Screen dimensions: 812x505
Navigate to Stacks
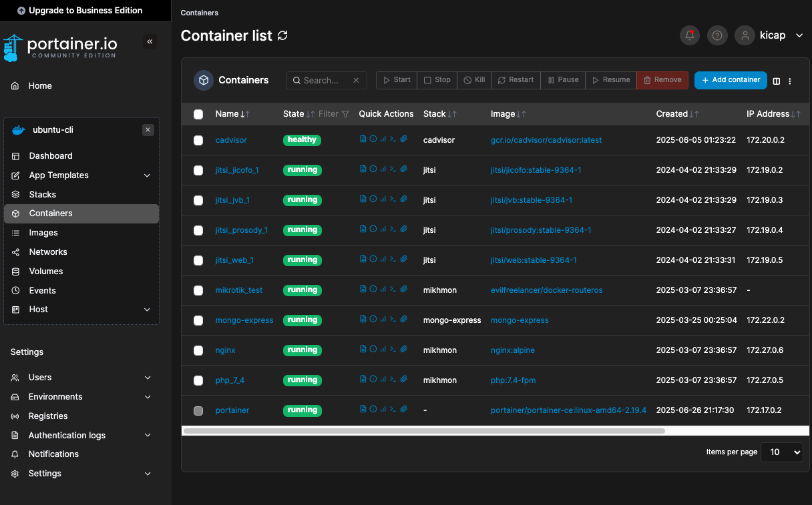(x=43, y=195)
